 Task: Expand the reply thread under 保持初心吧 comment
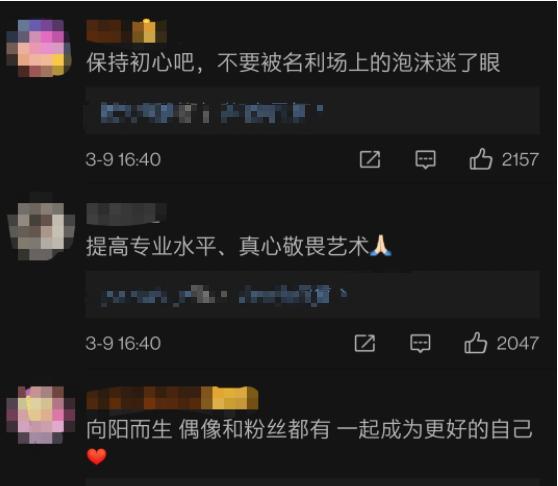point(312,110)
